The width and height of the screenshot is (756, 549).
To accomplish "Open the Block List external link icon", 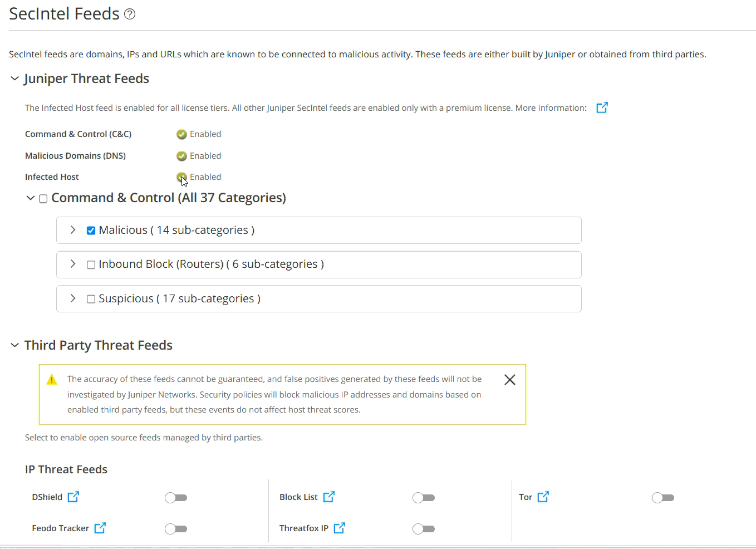I will click(x=329, y=497).
